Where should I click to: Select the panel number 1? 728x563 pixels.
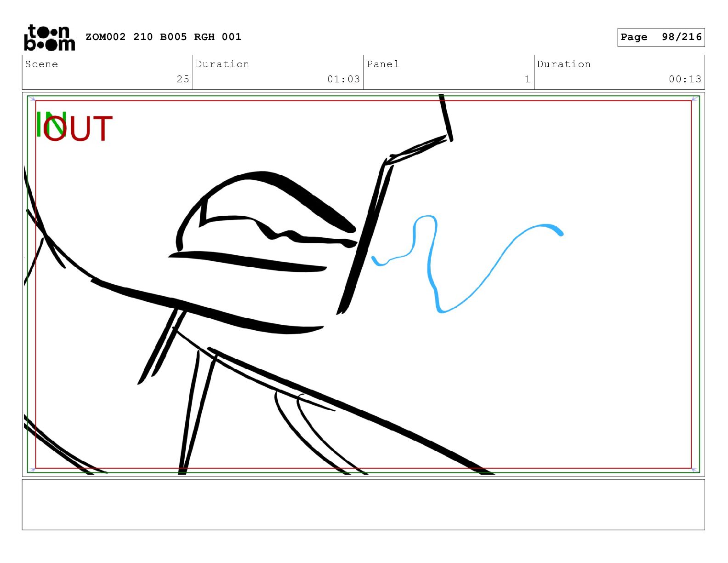(528, 79)
